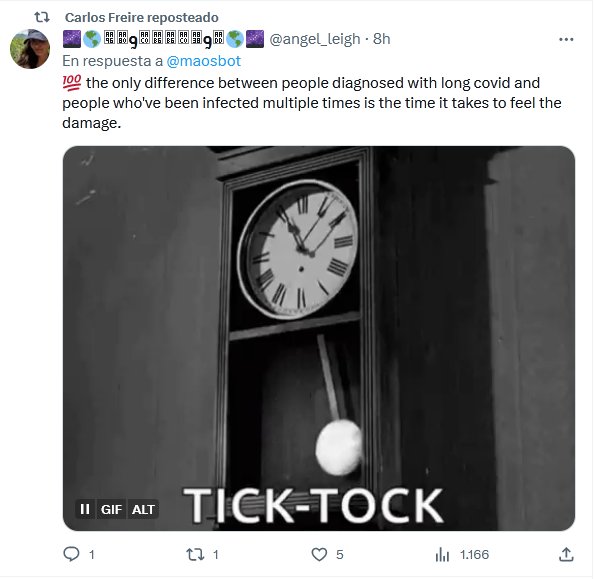595x579 pixels.
Task: Open the three-dot more options menu
Action: click(566, 39)
